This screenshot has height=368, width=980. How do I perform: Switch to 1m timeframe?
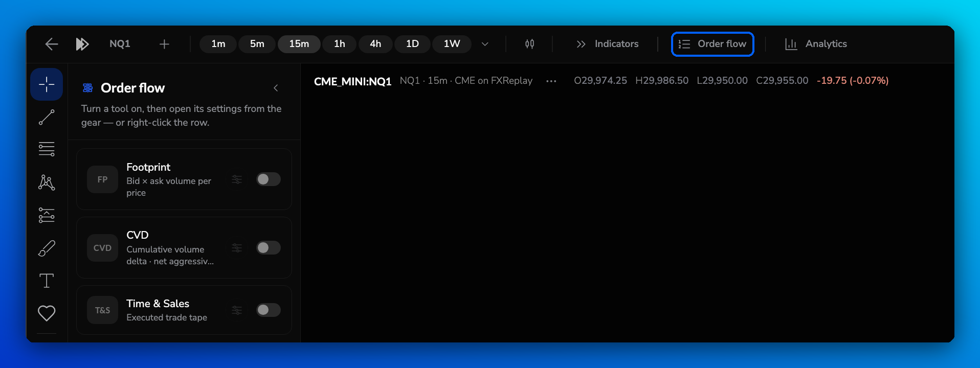click(218, 44)
